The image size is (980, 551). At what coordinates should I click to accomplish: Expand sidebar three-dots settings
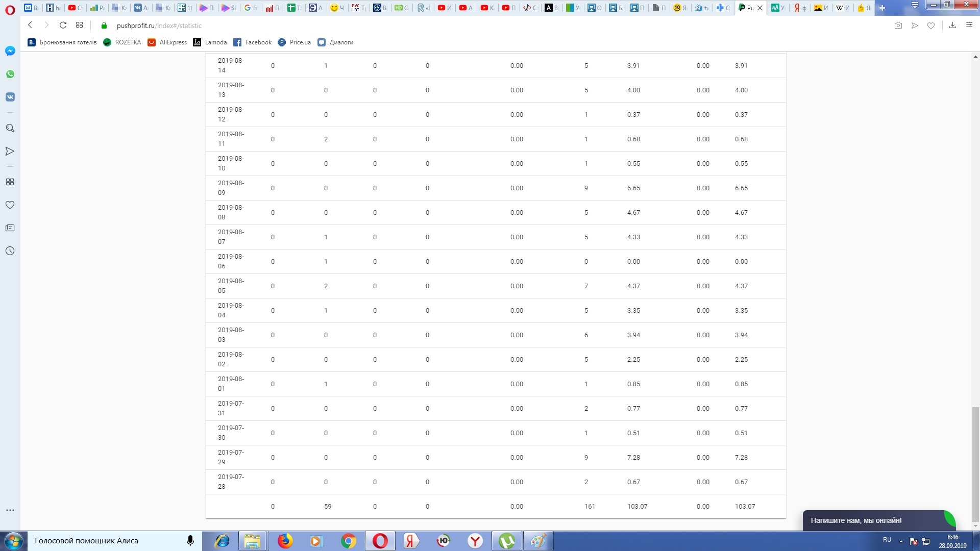pyautogui.click(x=10, y=510)
